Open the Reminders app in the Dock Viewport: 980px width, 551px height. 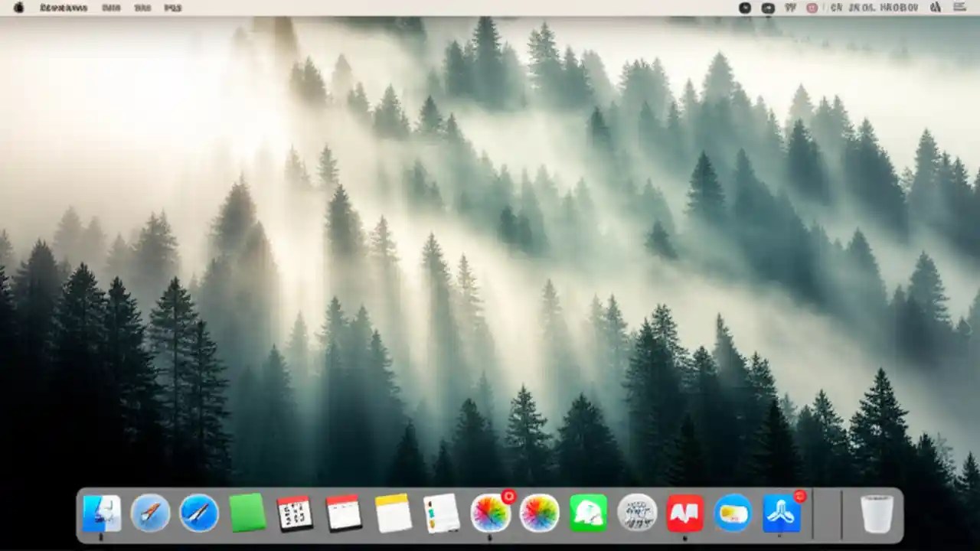pyautogui.click(x=442, y=513)
